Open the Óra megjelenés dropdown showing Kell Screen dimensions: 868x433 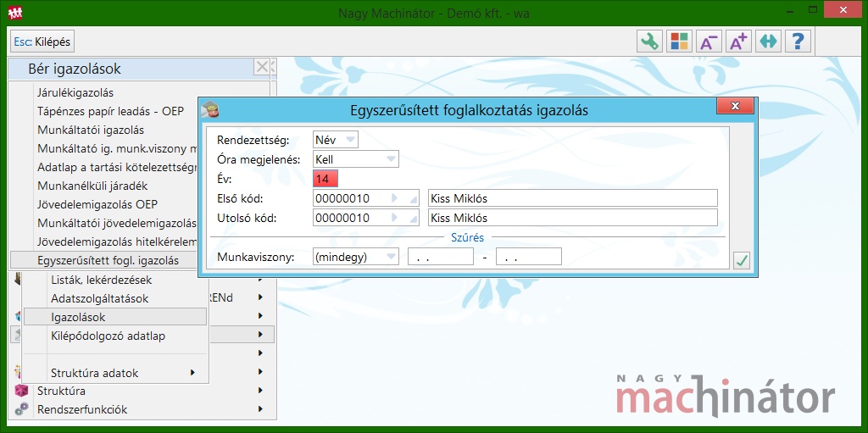click(x=355, y=159)
